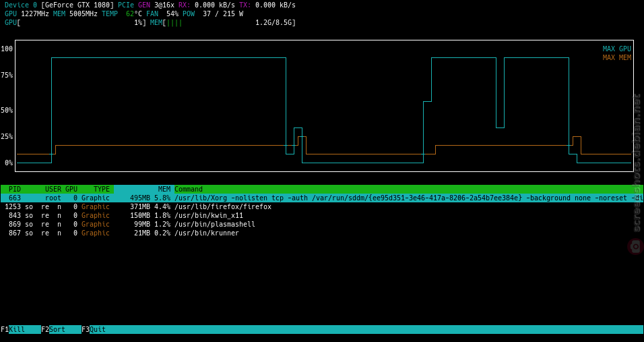Screen dimensions: 644x342
Task: Click the 50% axis label on the chart
Action: tap(7, 110)
